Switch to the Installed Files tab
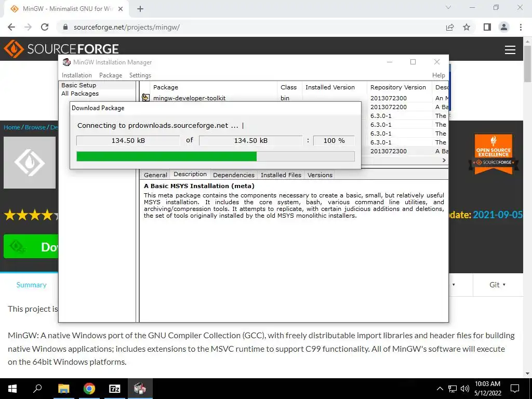The height and width of the screenshot is (399, 532). [x=281, y=175]
